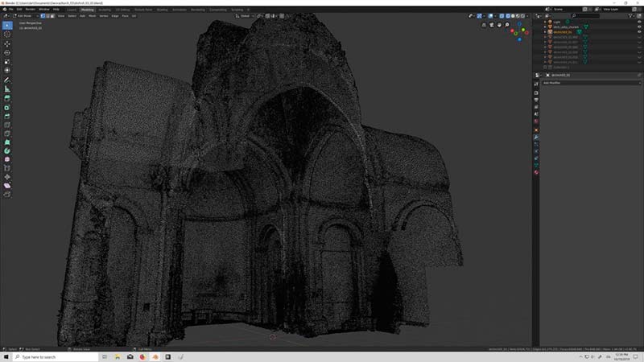The height and width of the screenshot is (362, 644).
Task: Toggle viewport gizmos display
Action: tap(479, 16)
